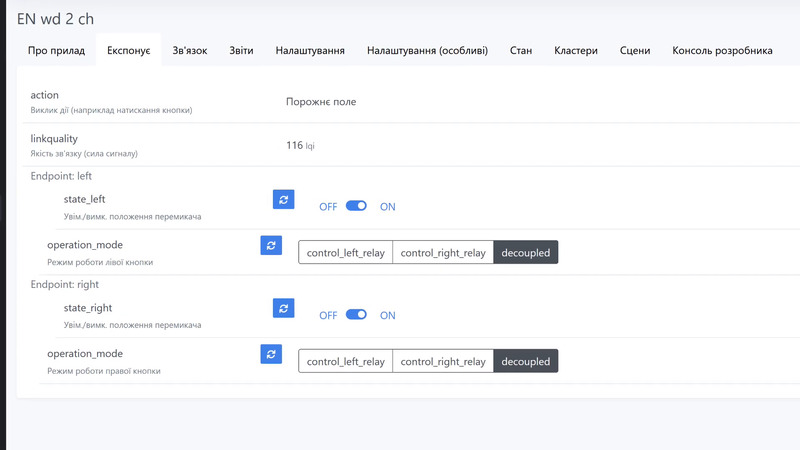
Task: Choose decoupled mode for right button
Action: (x=526, y=361)
